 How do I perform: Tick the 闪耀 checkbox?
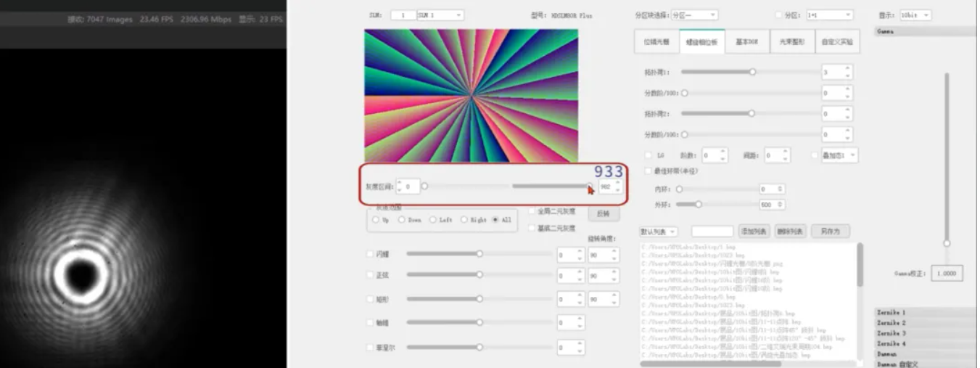pos(371,254)
